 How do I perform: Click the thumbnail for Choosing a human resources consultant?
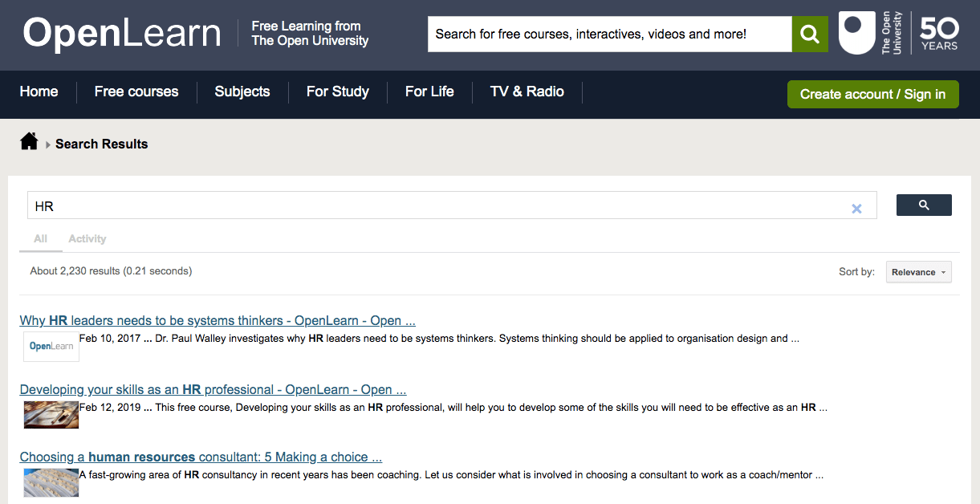51,483
